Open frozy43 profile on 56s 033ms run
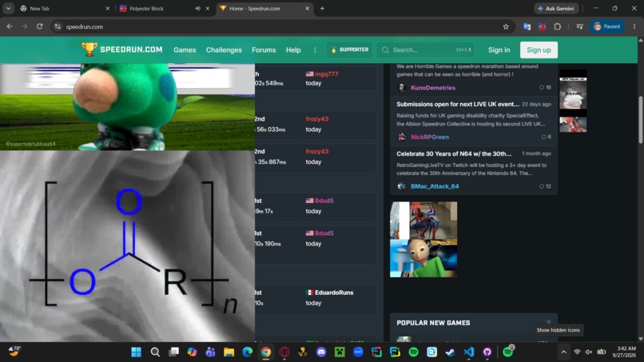The width and height of the screenshot is (644, 362). [x=316, y=119]
